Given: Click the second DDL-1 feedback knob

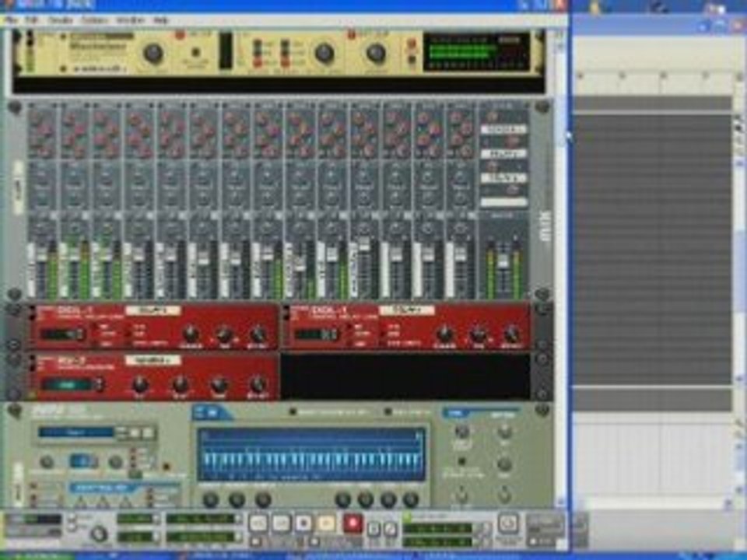Looking at the screenshot, I should (x=444, y=334).
